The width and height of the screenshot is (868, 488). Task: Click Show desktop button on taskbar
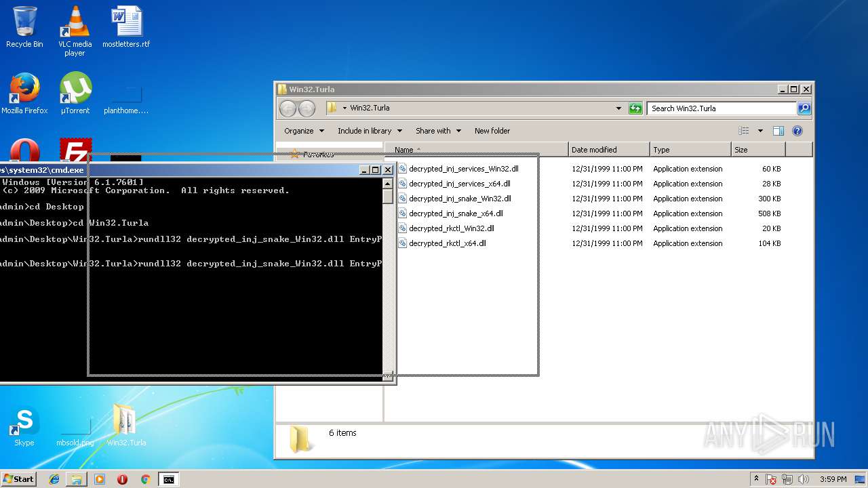860,479
